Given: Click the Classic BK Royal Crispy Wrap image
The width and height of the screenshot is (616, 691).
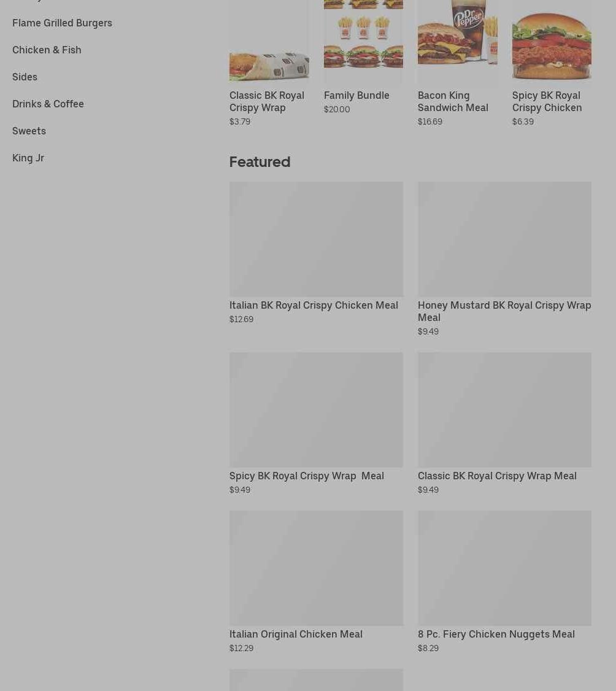Looking at the screenshot, I should point(269,42).
